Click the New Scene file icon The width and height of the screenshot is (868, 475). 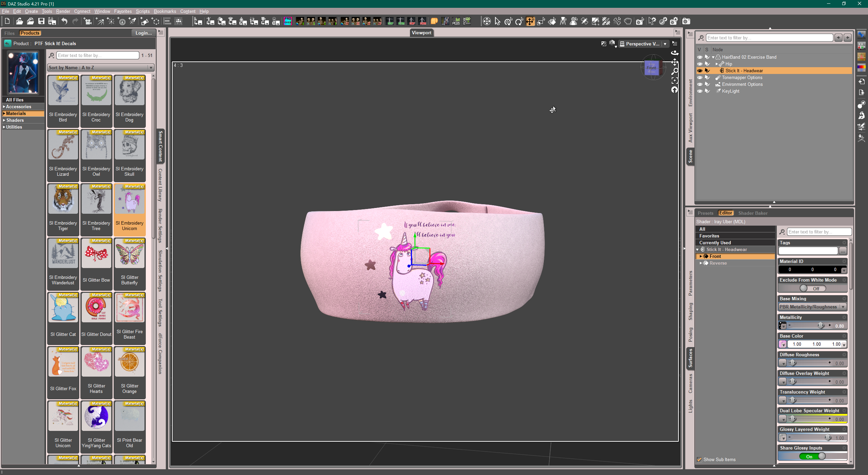coord(7,21)
